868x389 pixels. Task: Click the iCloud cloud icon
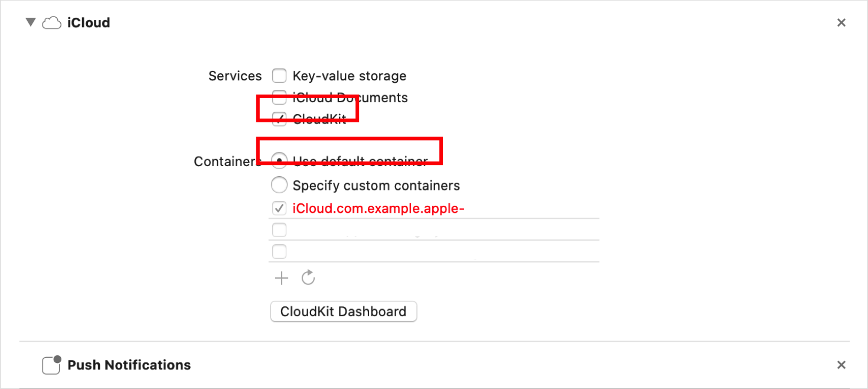coord(52,23)
